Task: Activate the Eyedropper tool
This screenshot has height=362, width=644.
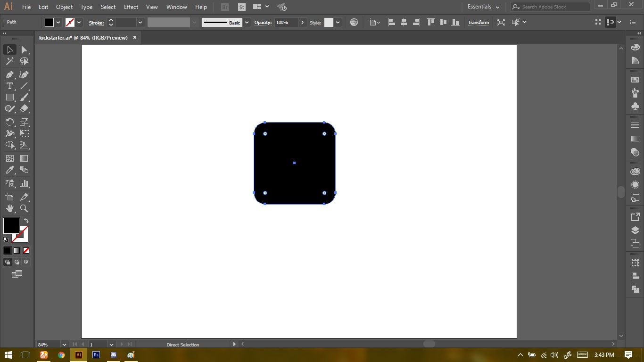Action: [x=9, y=170]
